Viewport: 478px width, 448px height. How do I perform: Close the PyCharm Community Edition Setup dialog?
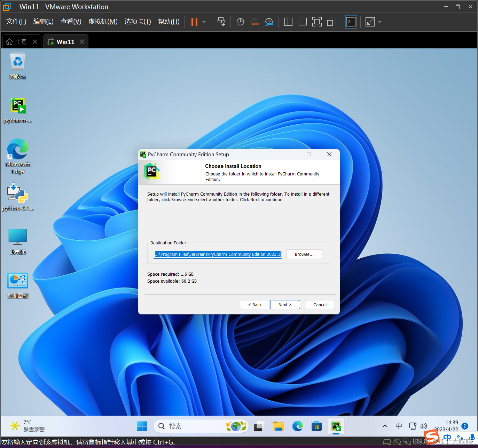point(329,154)
